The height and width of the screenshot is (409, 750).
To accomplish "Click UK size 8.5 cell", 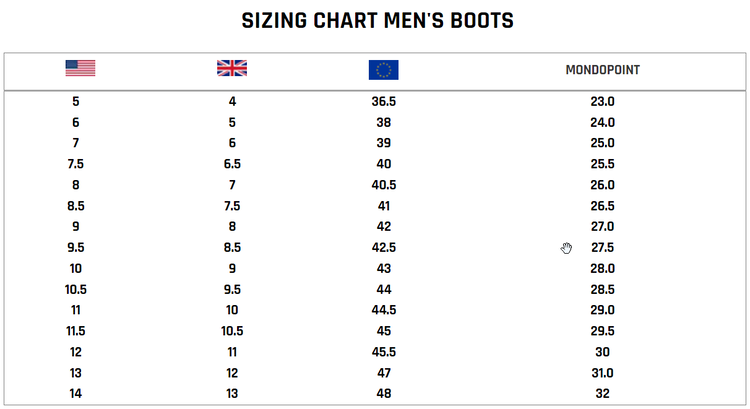I will click(232, 248).
